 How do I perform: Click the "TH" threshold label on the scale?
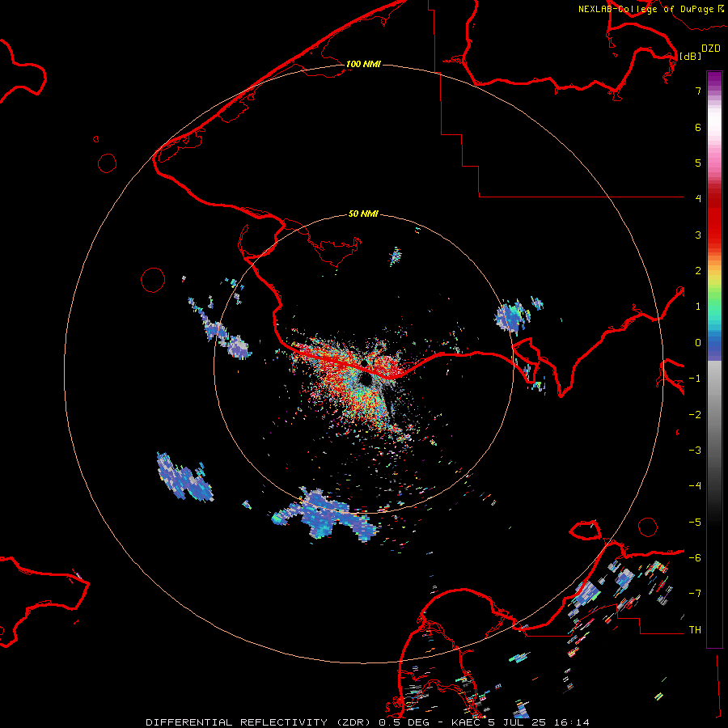pos(695,630)
